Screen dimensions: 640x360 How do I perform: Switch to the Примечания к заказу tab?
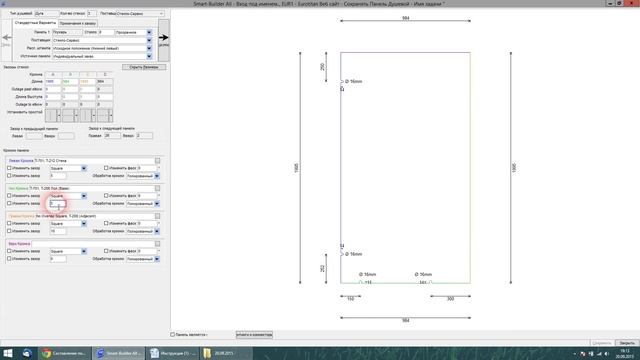point(78,24)
